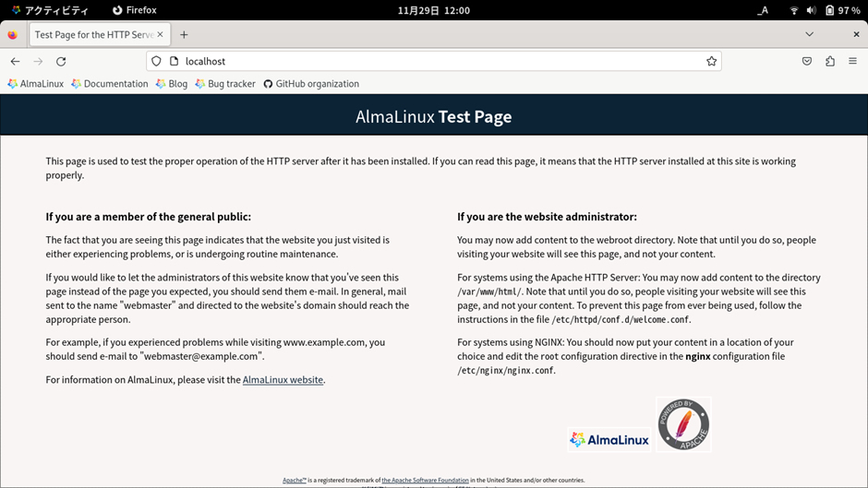
Task: Open the Pocket save icon
Action: (x=806, y=62)
